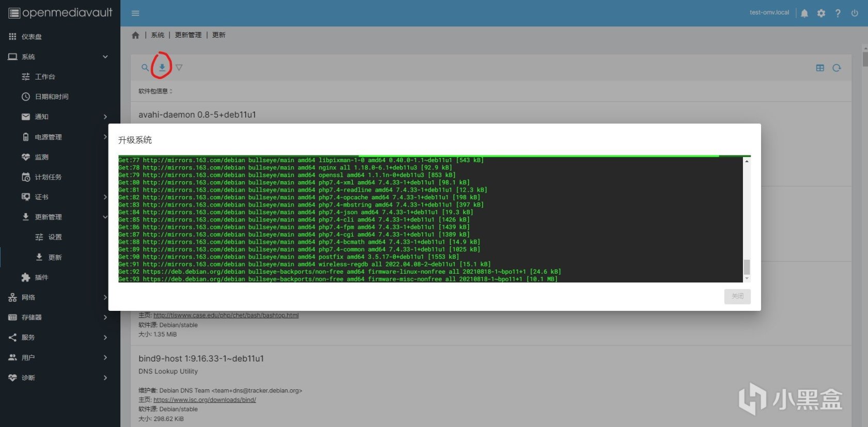Open 计划任务 in sidebar
Image resolution: width=868 pixels, height=427 pixels.
60,177
